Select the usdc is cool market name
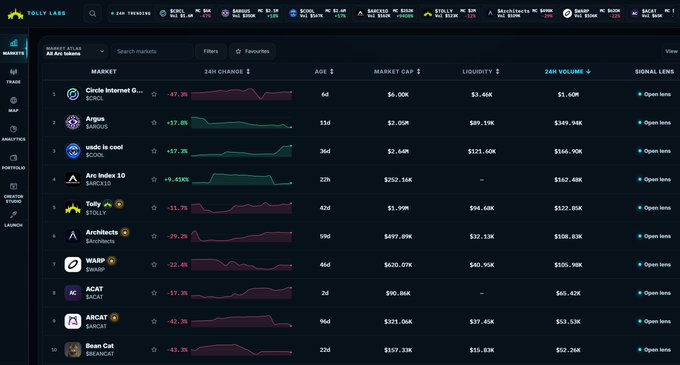This screenshot has width=680, height=365. pos(104,147)
